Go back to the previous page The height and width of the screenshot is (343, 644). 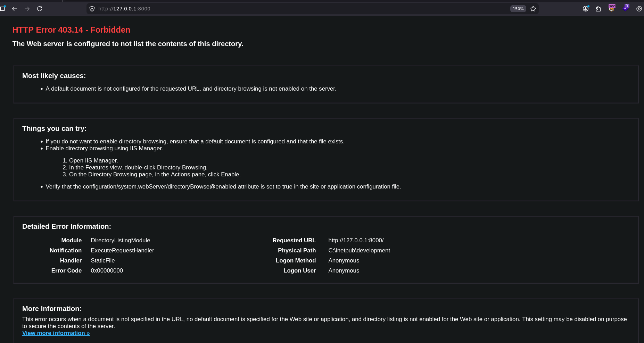pyautogui.click(x=15, y=9)
